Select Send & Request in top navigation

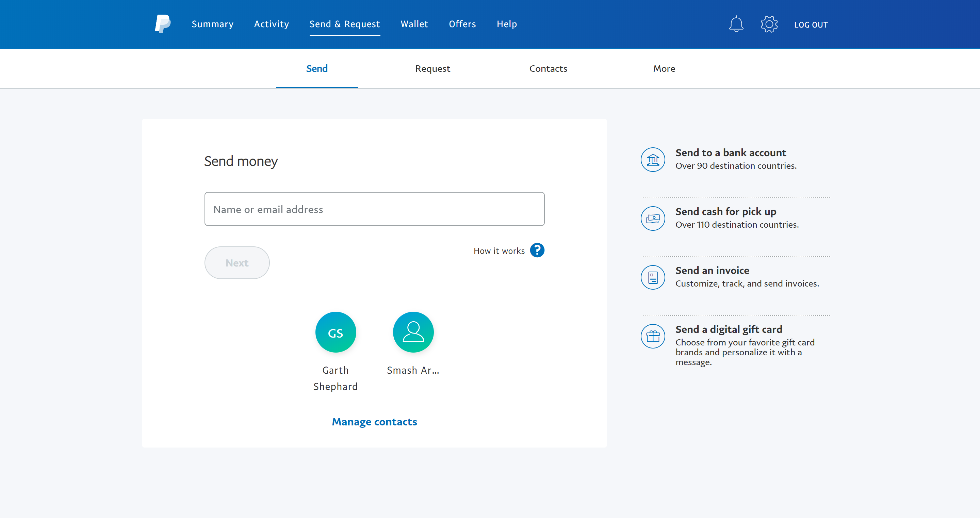click(345, 24)
